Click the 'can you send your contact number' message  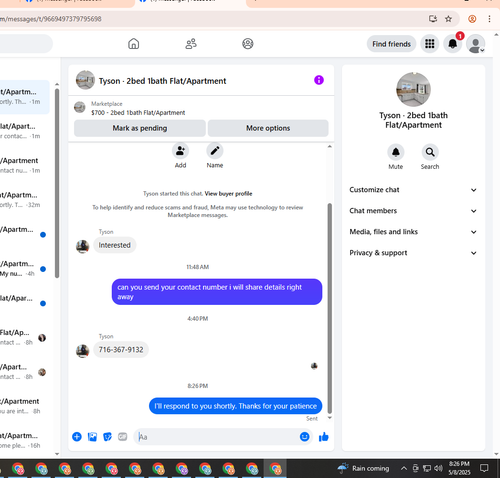click(217, 292)
